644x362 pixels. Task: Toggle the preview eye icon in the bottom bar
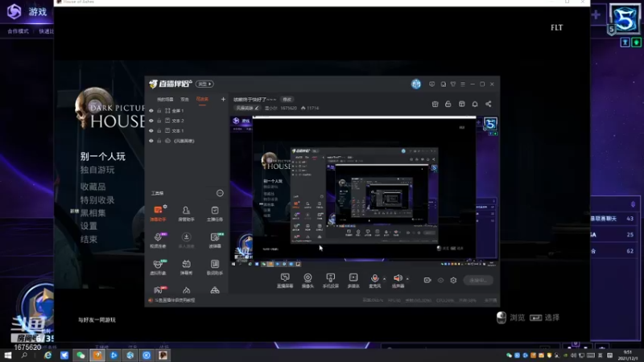coord(440,280)
